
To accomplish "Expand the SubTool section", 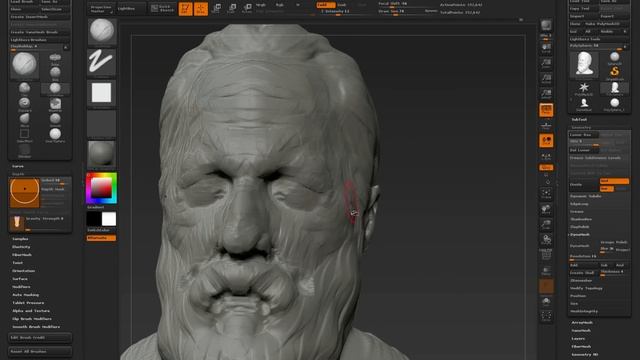I will tap(579, 120).
